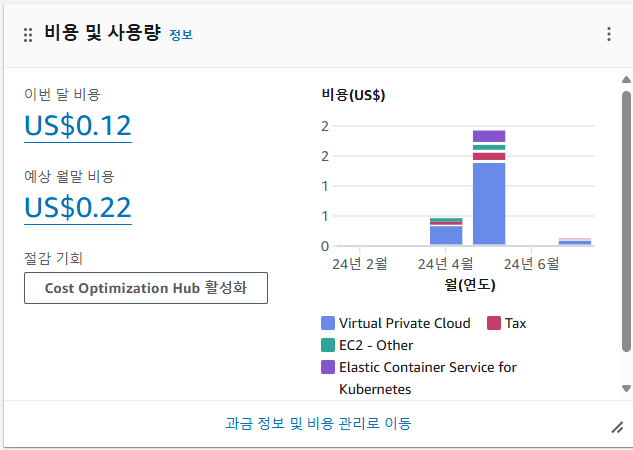Click the EC2 - Other legend swatch

pos(328,345)
